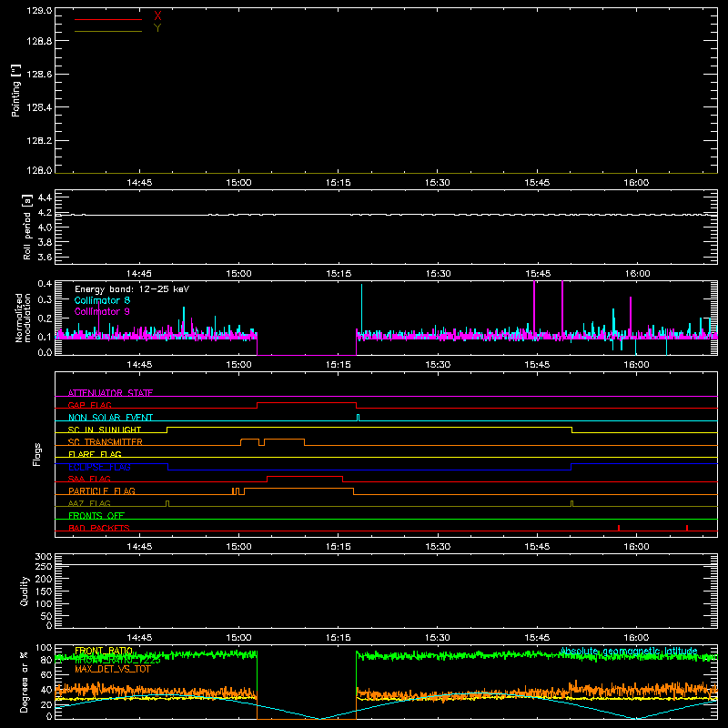
Task: Select the cyan 'Collimator 8' legend entry
Action: coord(102,300)
